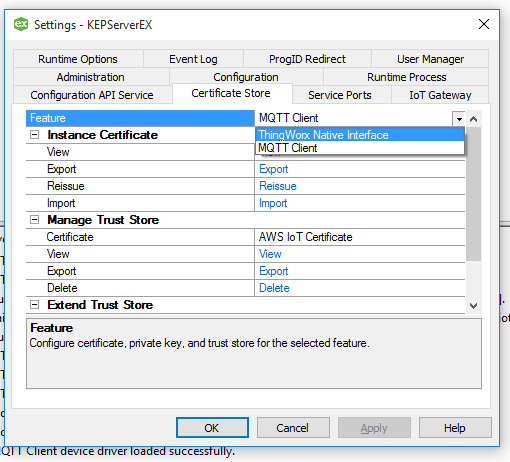Close the Settings dialog with the X

pos(484,24)
